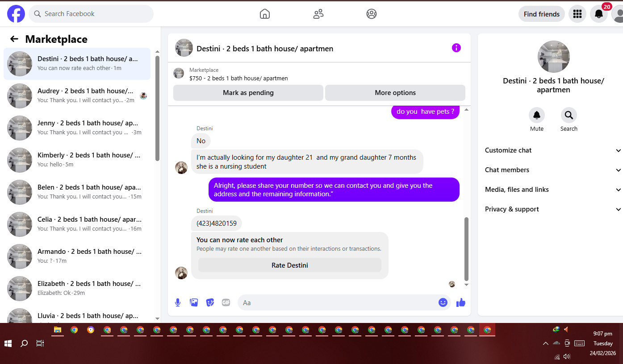Open Audrey conversation in list
The width and height of the screenshot is (623, 364).
77,96
